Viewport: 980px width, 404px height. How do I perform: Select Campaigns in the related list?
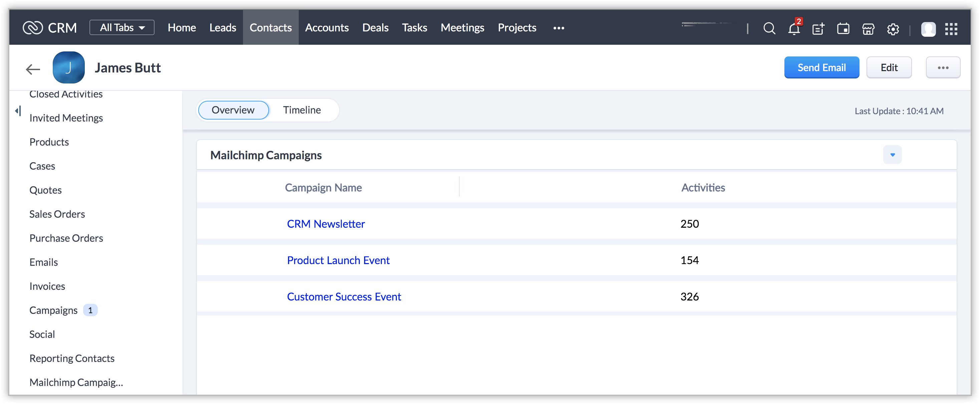point(54,311)
